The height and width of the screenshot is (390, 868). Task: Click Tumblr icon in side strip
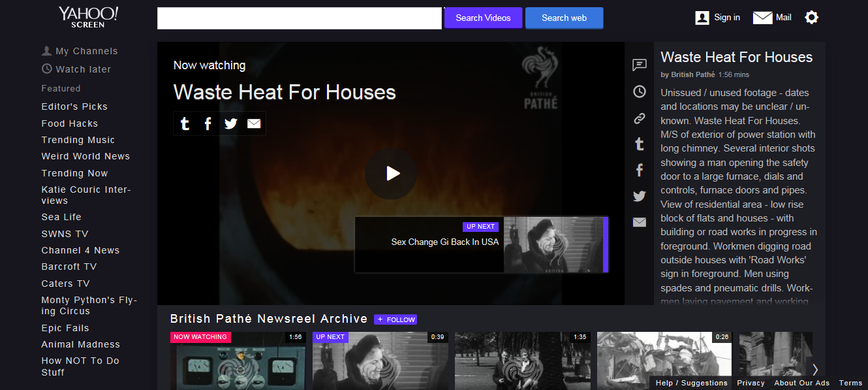(640, 144)
